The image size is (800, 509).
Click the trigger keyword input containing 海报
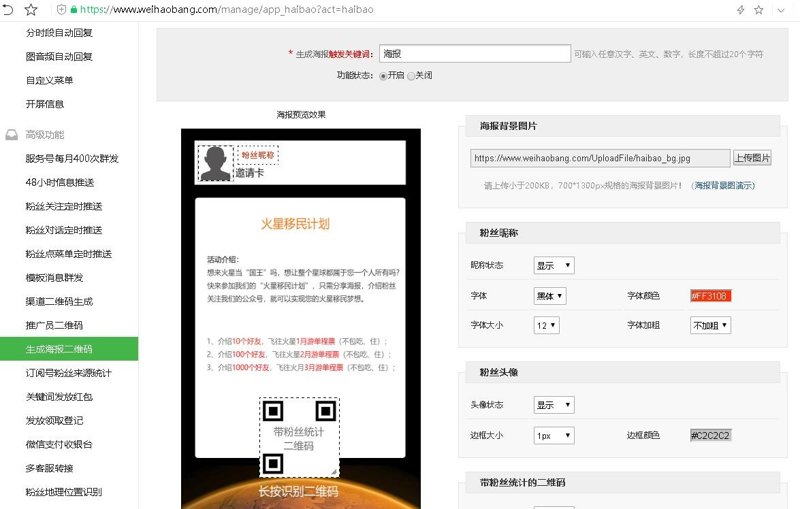(x=475, y=54)
